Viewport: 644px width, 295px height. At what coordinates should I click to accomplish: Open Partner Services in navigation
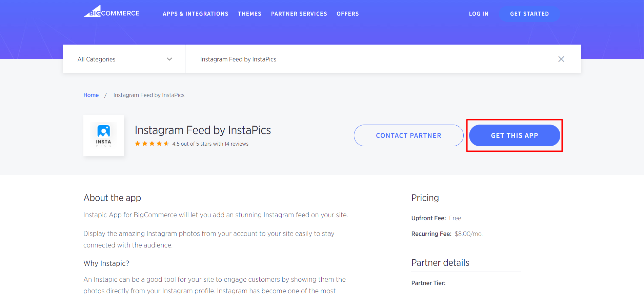(299, 14)
